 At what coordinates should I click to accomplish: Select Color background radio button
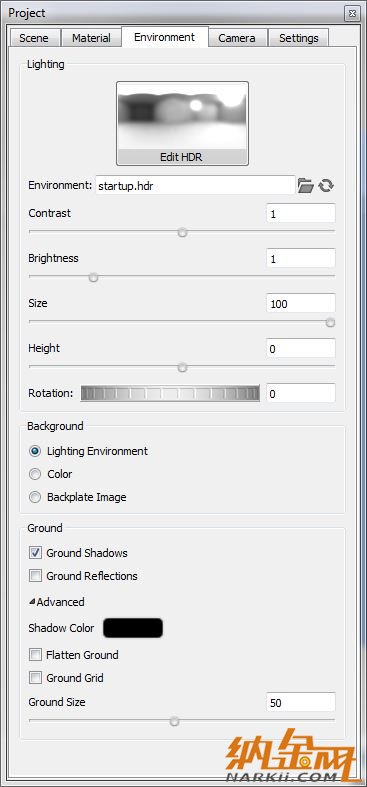pos(35,474)
